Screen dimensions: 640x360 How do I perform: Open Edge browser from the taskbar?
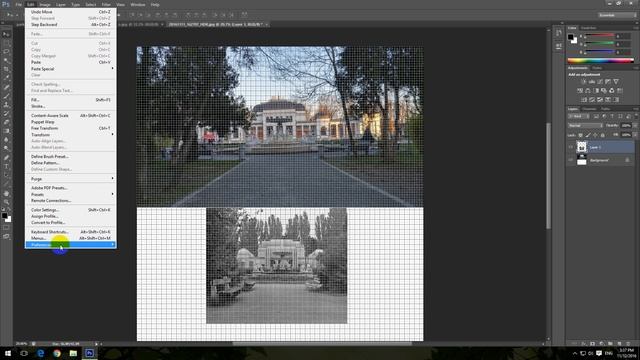click(40, 353)
